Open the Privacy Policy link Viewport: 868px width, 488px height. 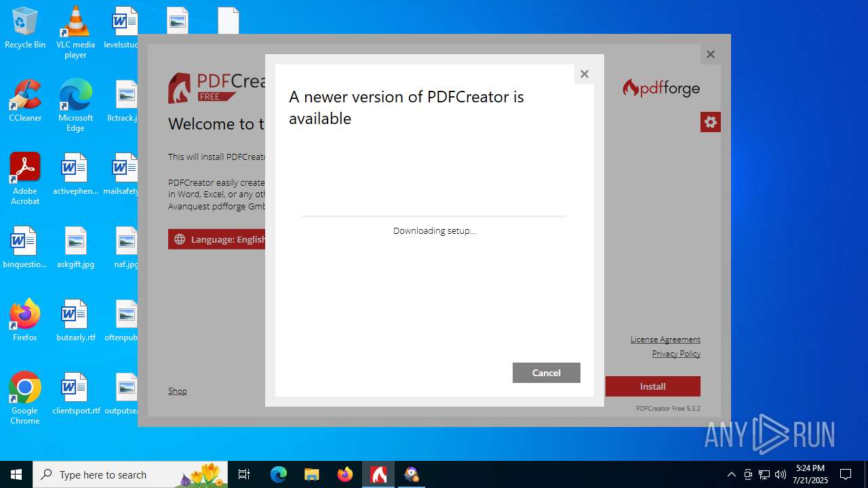point(676,354)
